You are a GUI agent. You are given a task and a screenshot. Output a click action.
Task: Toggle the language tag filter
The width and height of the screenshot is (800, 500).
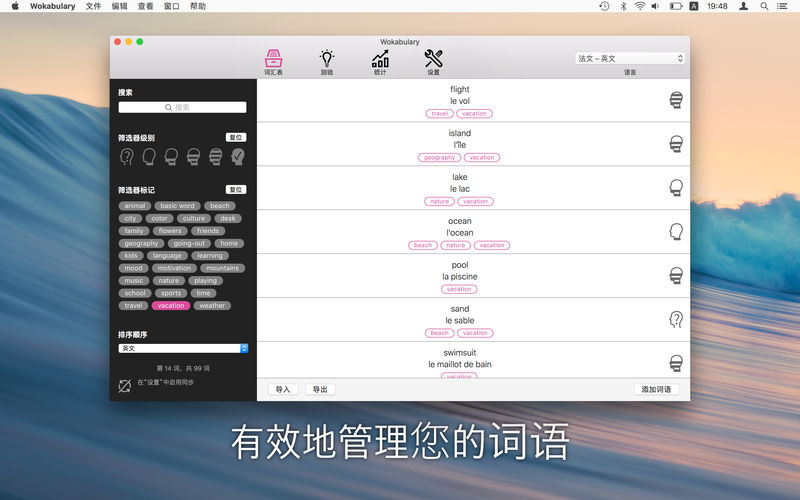point(167,256)
